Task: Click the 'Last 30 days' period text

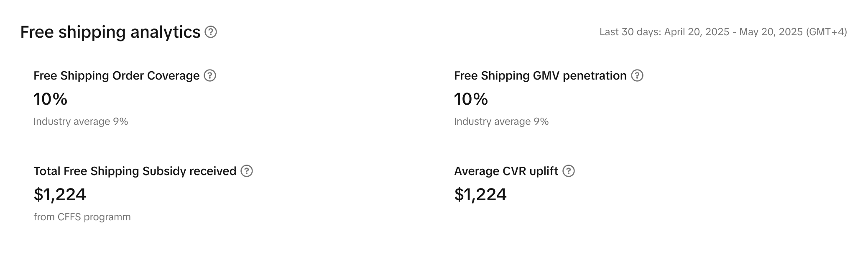Action: pos(629,32)
